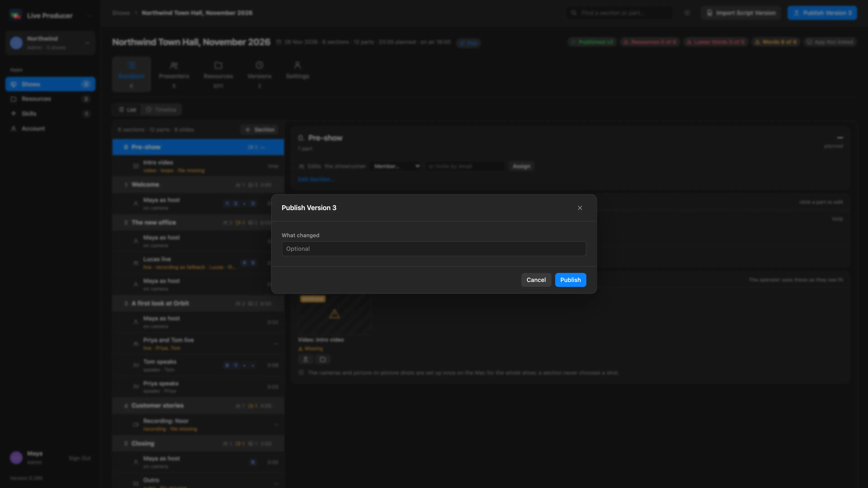The width and height of the screenshot is (868, 488).
Task: Select Shows in the sidebar
Action: pyautogui.click(x=50, y=84)
